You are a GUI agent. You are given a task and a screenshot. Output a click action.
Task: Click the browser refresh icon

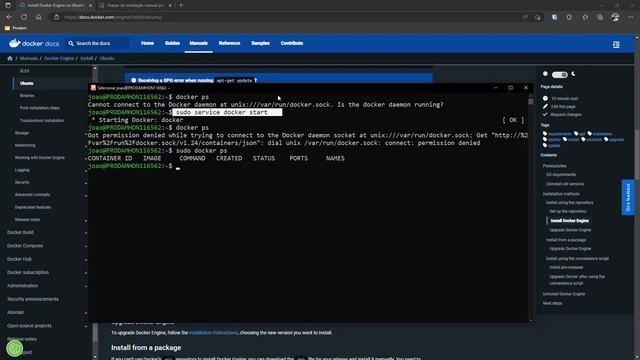tap(24, 17)
